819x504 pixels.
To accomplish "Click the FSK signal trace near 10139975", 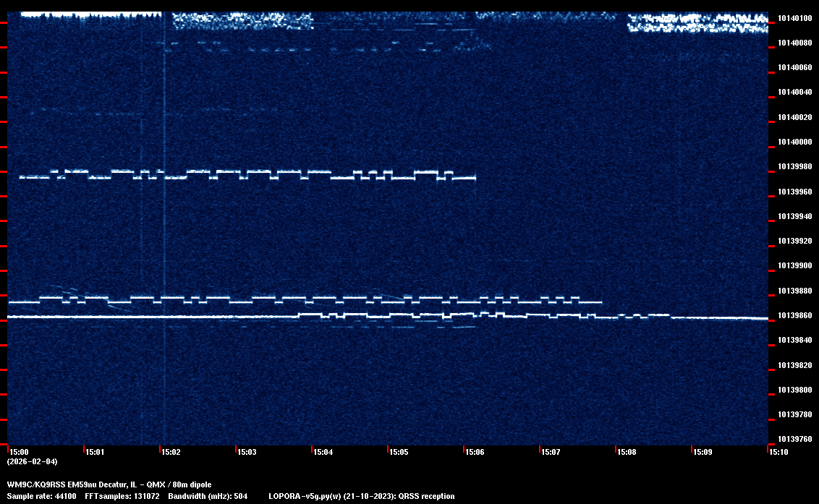I will click(246, 174).
